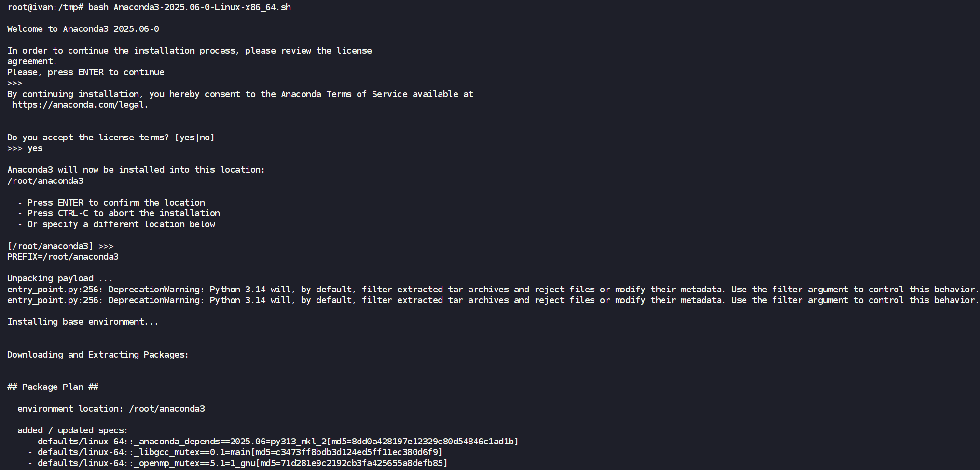Click the first entry_point.py:256 DeprecationWarning line
Image resolution: width=980 pixels, height=470 pixels.
(x=492, y=290)
